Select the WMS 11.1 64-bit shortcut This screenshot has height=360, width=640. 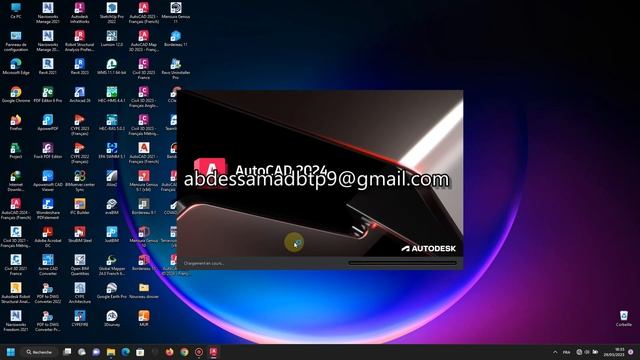coord(111,67)
